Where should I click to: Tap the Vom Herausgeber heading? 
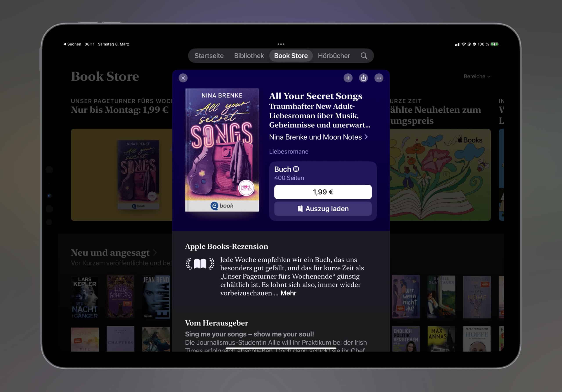point(216,323)
